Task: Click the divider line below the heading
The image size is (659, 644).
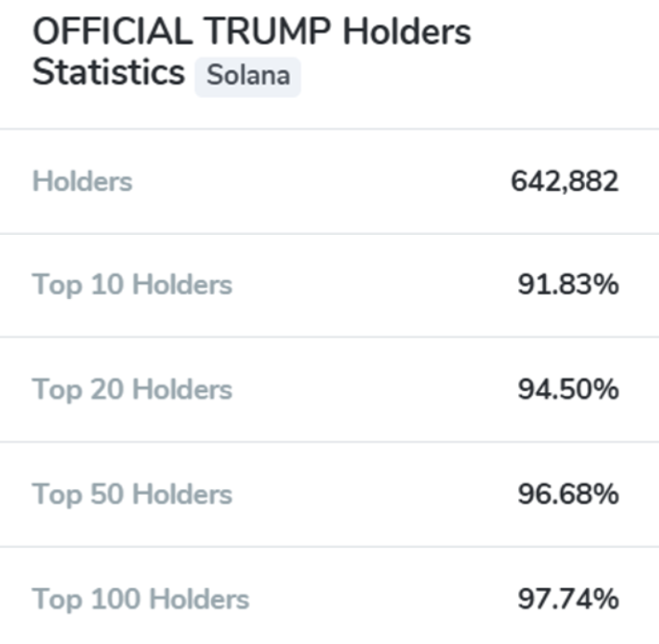Action: coord(329,128)
